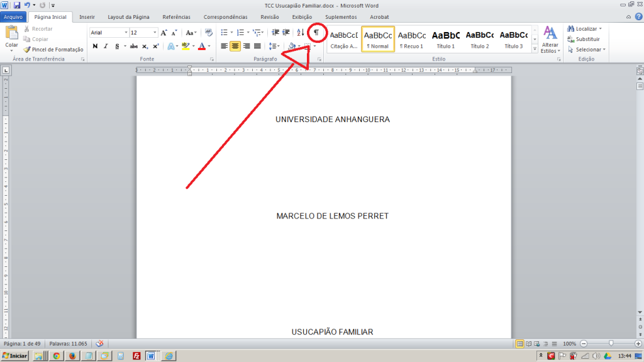Viewport: 644px width, 362px height.
Task: Click Pincel de Formatação
Action: click(x=53, y=49)
